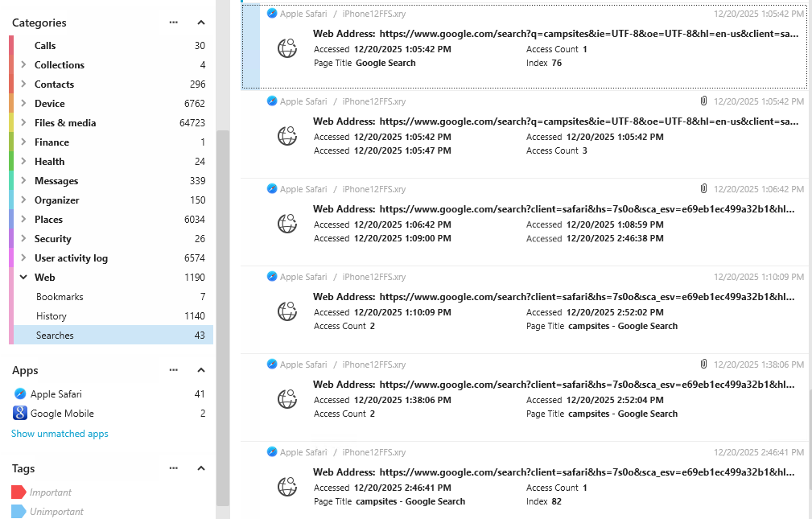Click Device count 6762
Viewport: 812px width, 519px height.
tap(195, 104)
